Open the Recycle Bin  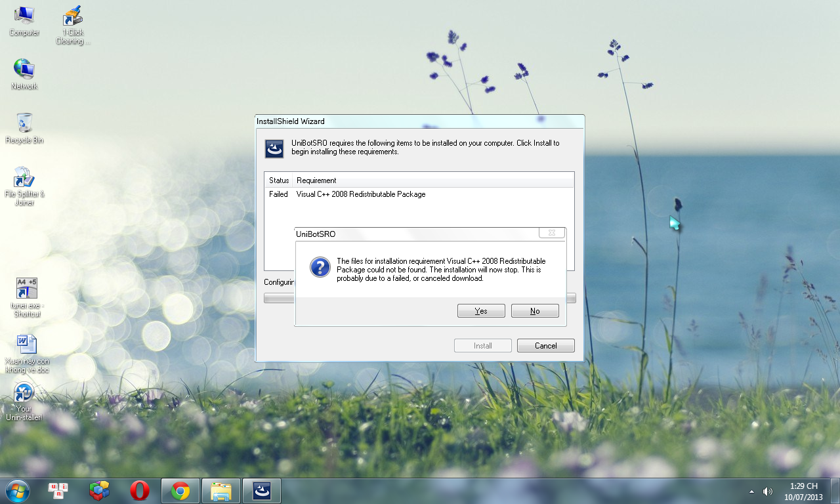(24, 128)
